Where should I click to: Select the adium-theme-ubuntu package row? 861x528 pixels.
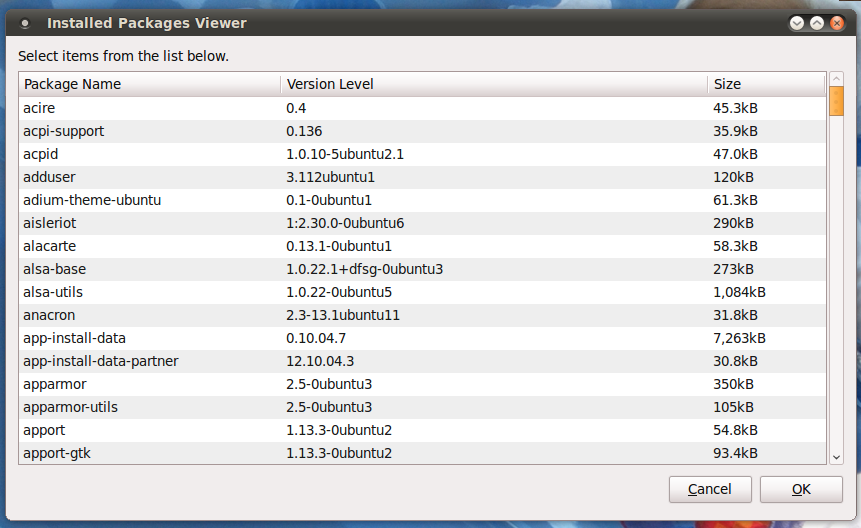(423, 200)
